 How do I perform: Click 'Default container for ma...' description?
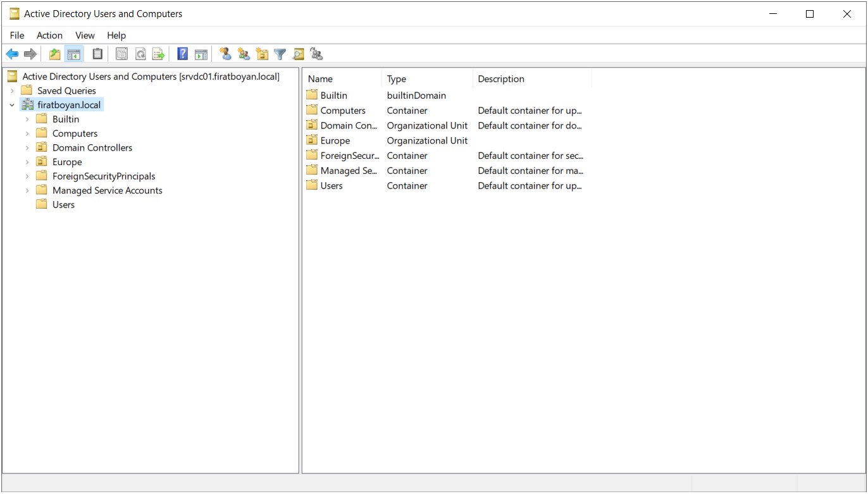[531, 171]
